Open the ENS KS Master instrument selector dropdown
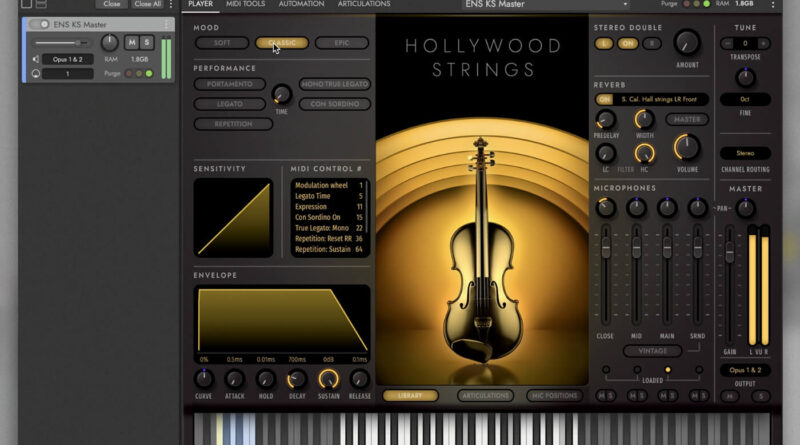 pos(546,4)
